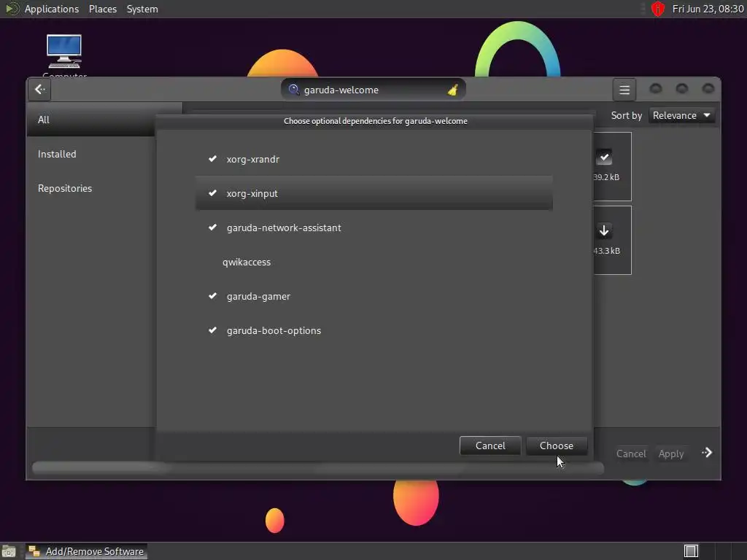Click the garuda-welcome search field

click(x=373, y=90)
